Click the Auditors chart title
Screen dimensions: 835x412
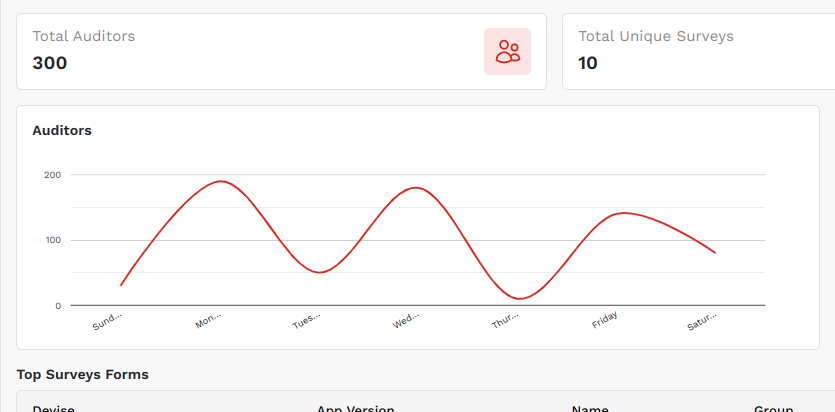[62, 130]
